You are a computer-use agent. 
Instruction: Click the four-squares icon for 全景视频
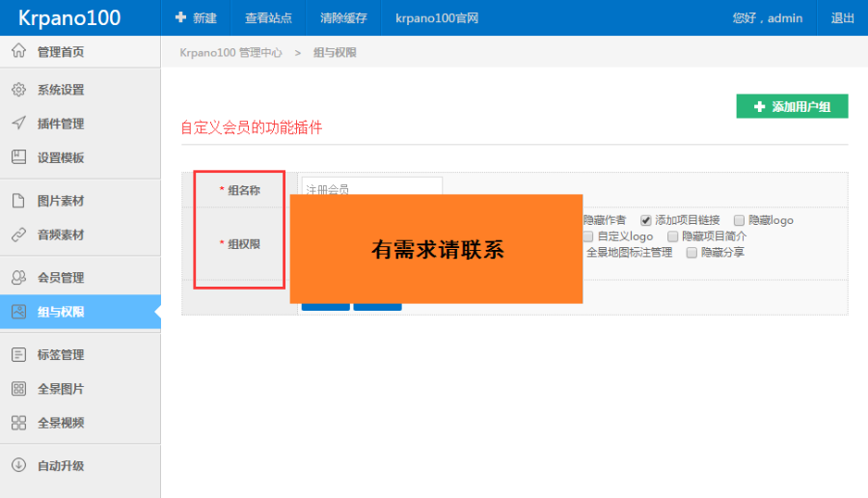pos(19,423)
